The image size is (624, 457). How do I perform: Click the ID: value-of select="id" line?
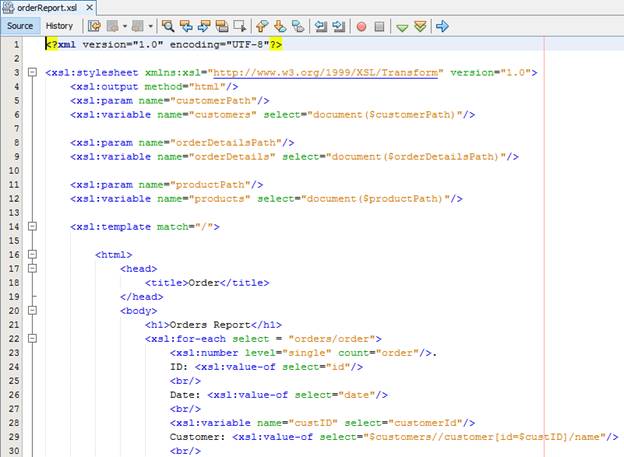(266, 367)
